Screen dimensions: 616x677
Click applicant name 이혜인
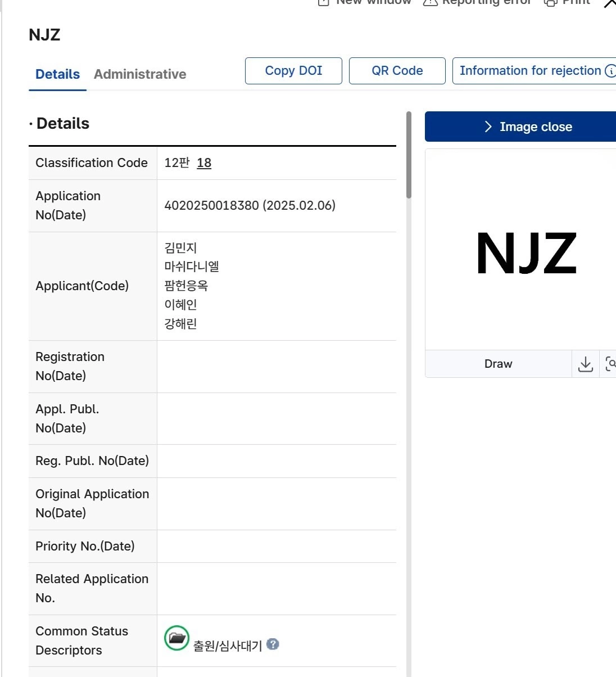(180, 305)
